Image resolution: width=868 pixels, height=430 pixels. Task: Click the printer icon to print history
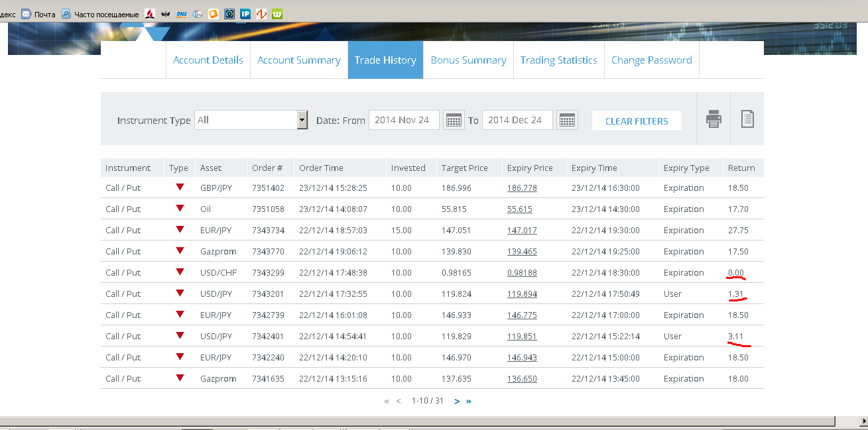tap(713, 119)
